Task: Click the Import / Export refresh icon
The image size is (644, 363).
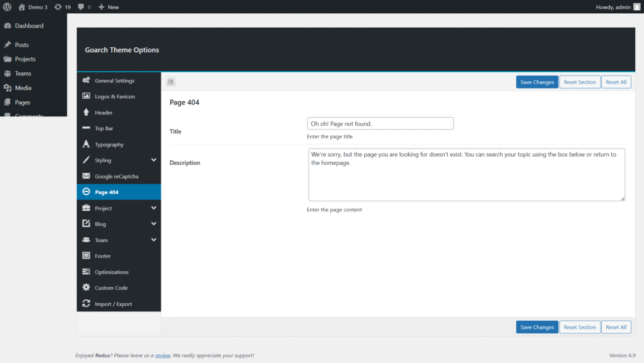Action: pyautogui.click(x=86, y=303)
